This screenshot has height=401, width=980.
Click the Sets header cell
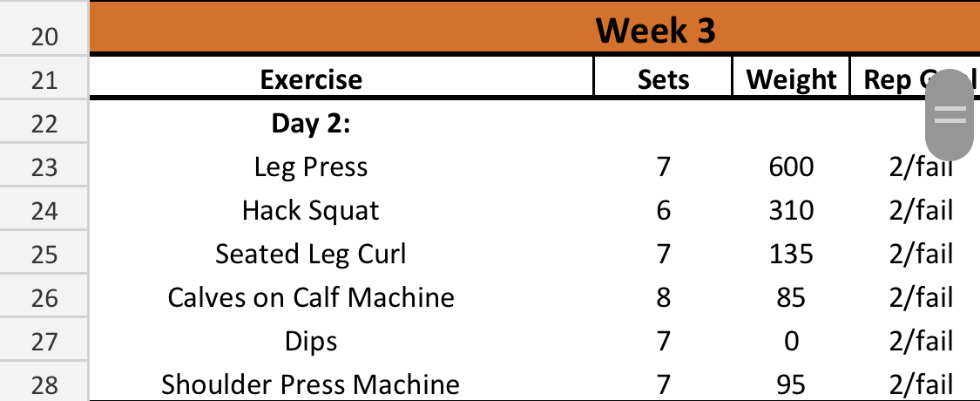click(663, 80)
